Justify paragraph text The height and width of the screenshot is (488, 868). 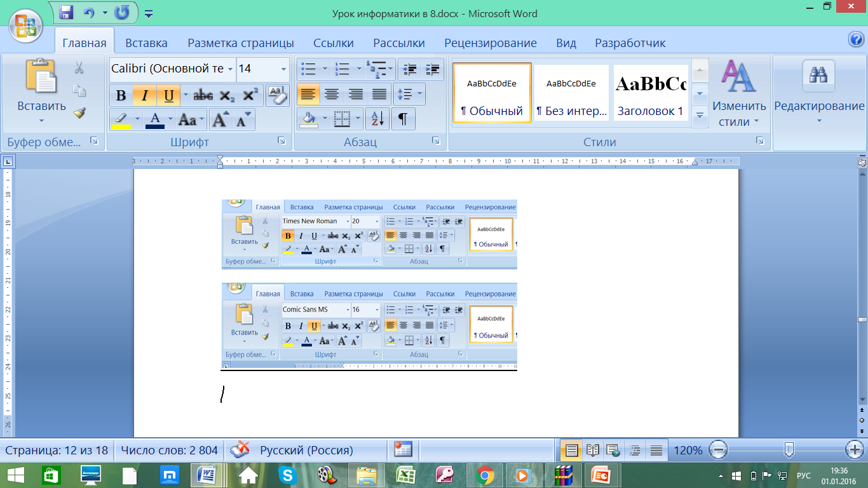coord(379,95)
